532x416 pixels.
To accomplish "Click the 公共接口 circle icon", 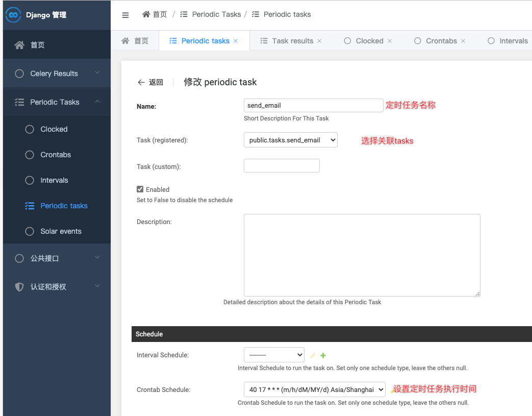I will [19, 258].
